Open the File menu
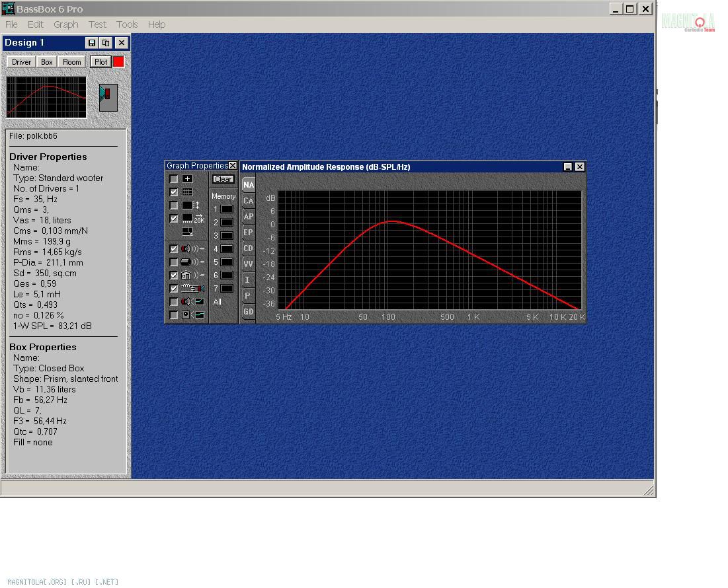The width and height of the screenshot is (728, 588). (x=11, y=24)
